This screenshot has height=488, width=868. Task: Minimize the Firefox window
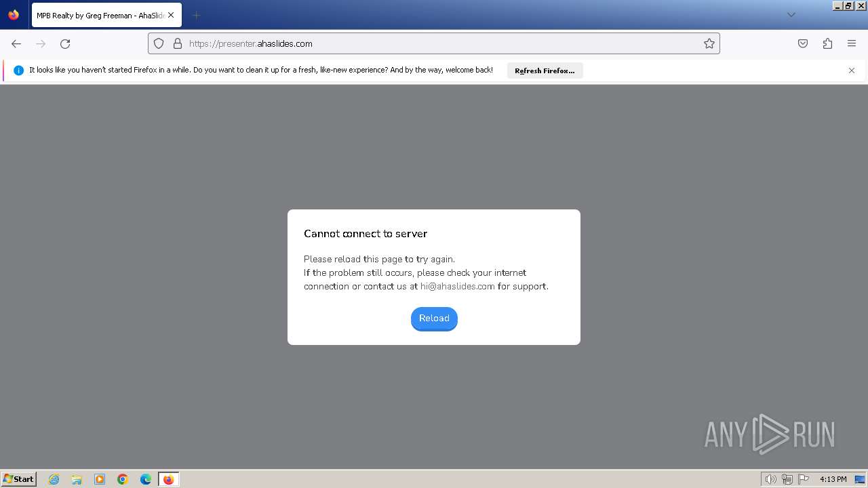pyautogui.click(x=838, y=5)
